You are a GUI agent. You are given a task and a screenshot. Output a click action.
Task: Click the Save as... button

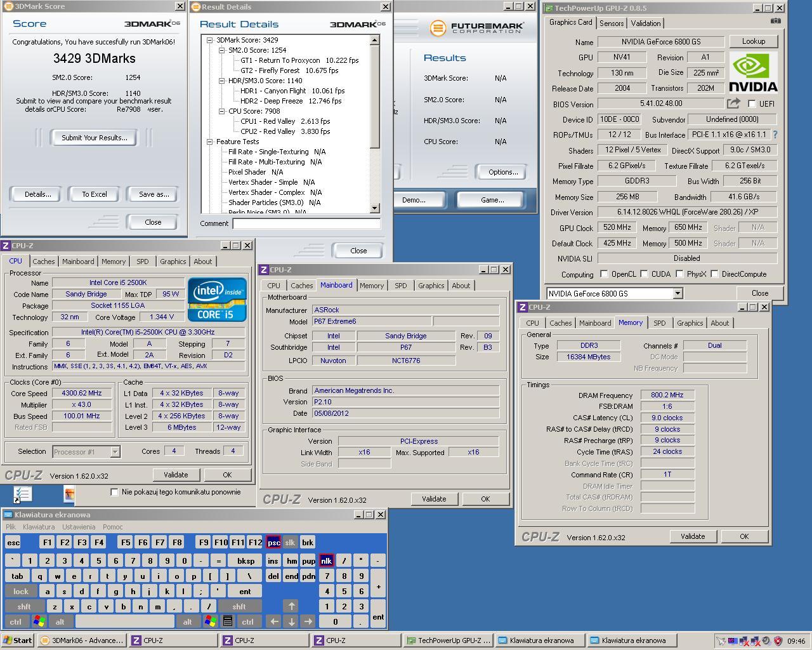click(154, 194)
